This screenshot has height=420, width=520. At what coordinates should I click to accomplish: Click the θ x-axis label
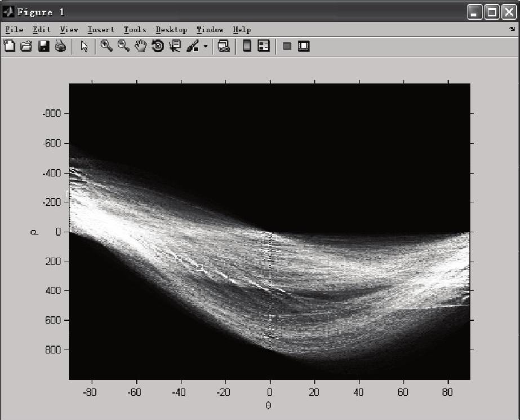point(268,405)
